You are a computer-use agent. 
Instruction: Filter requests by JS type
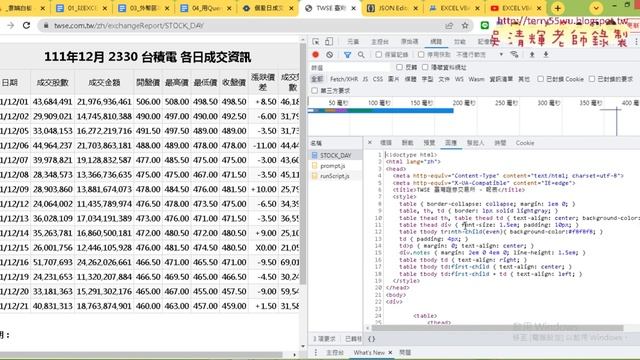[x=365, y=79]
